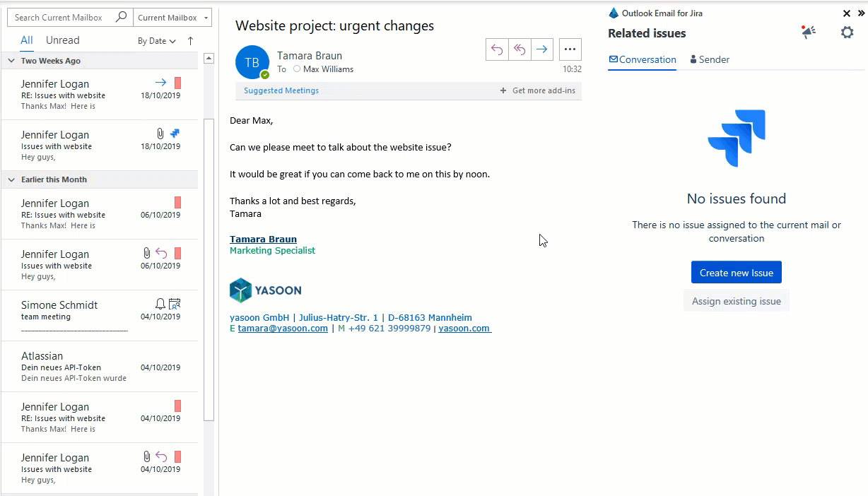This screenshot has height=496, width=868.
Task: Toggle the sort order arrow
Action: 190,41
